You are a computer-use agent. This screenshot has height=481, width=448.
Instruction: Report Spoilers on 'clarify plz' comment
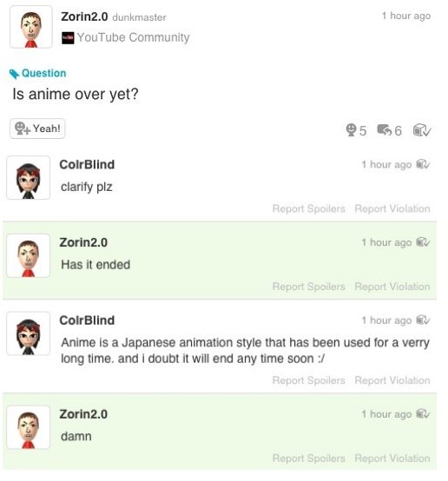(309, 208)
